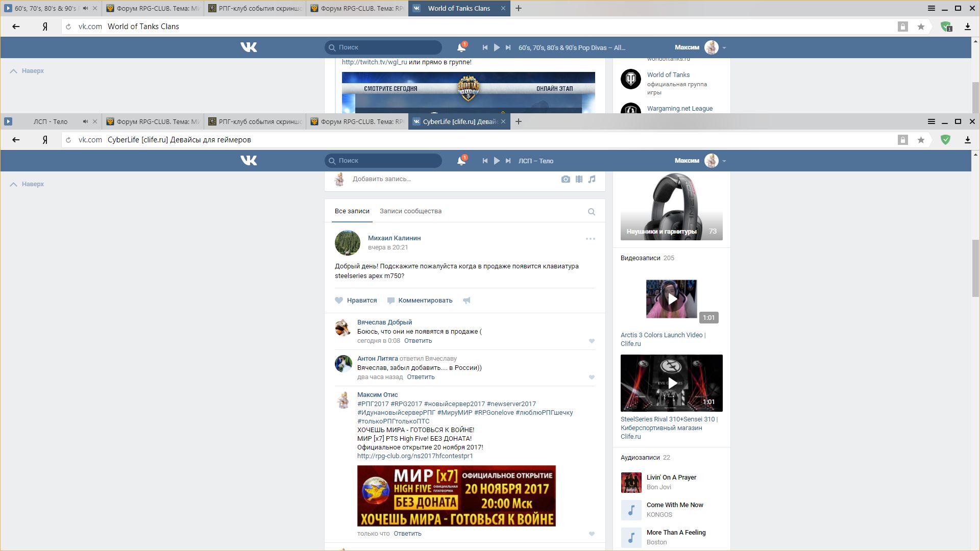Click the VK logo in the front window header
Screen dimensions: 980x551
[249, 160]
